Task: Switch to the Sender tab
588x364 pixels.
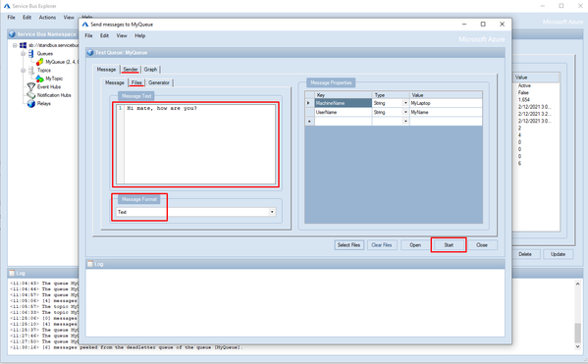Action: pyautogui.click(x=131, y=70)
